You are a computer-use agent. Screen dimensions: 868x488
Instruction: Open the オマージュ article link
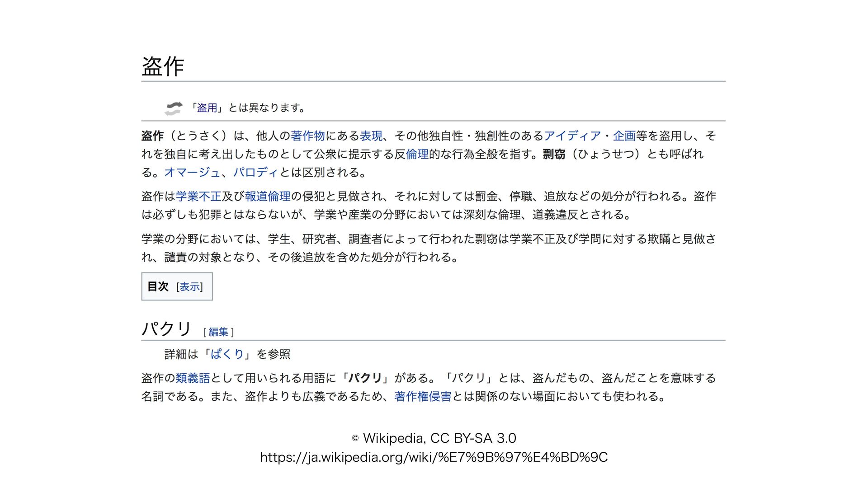193,173
